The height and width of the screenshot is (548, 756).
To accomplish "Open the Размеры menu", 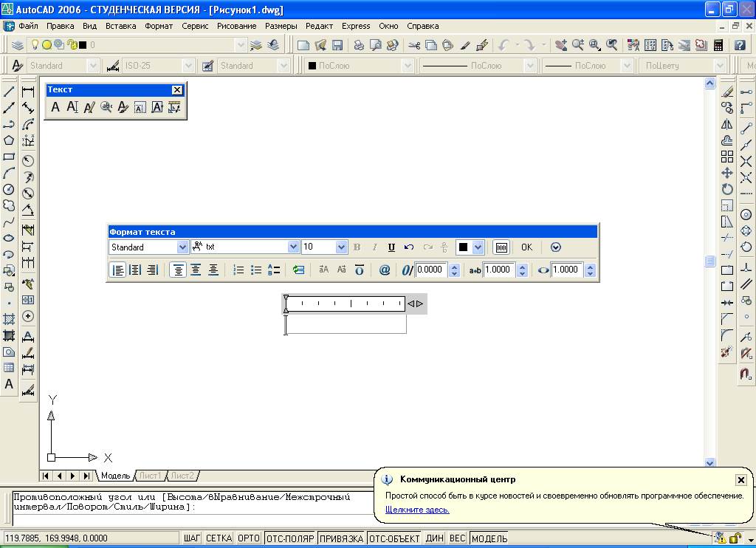I will point(281,26).
